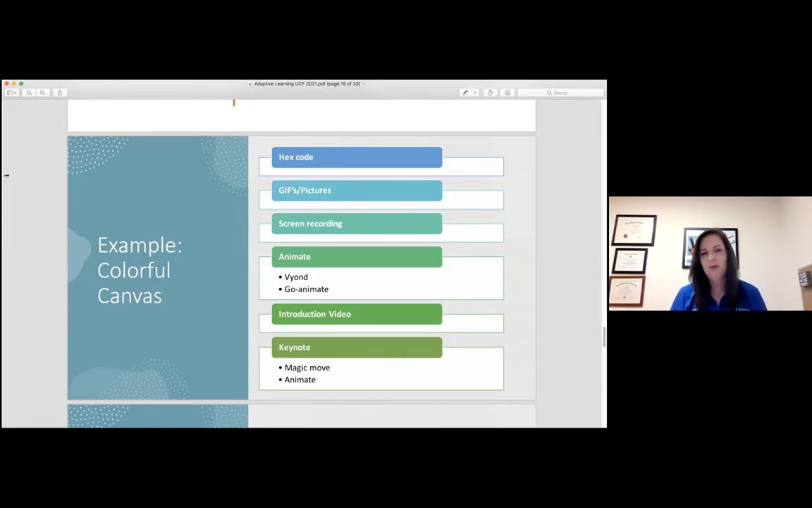Select the Screen recording box
The width and height of the screenshot is (812, 508).
pyautogui.click(x=357, y=224)
